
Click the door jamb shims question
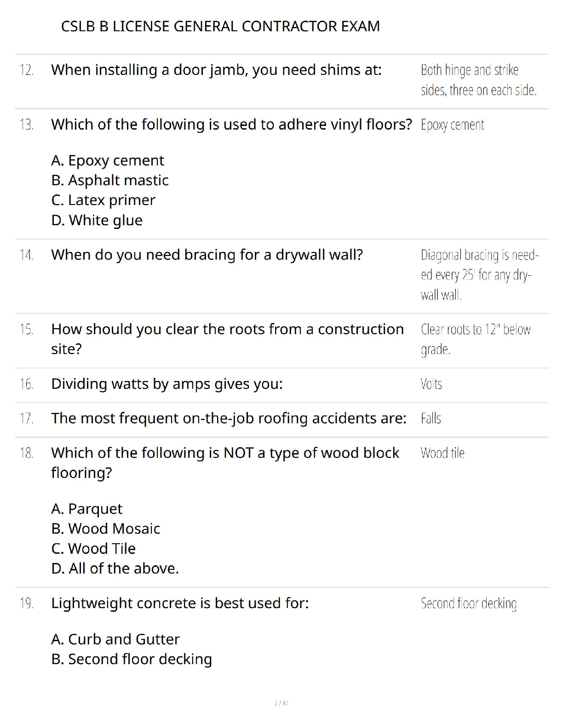216,70
